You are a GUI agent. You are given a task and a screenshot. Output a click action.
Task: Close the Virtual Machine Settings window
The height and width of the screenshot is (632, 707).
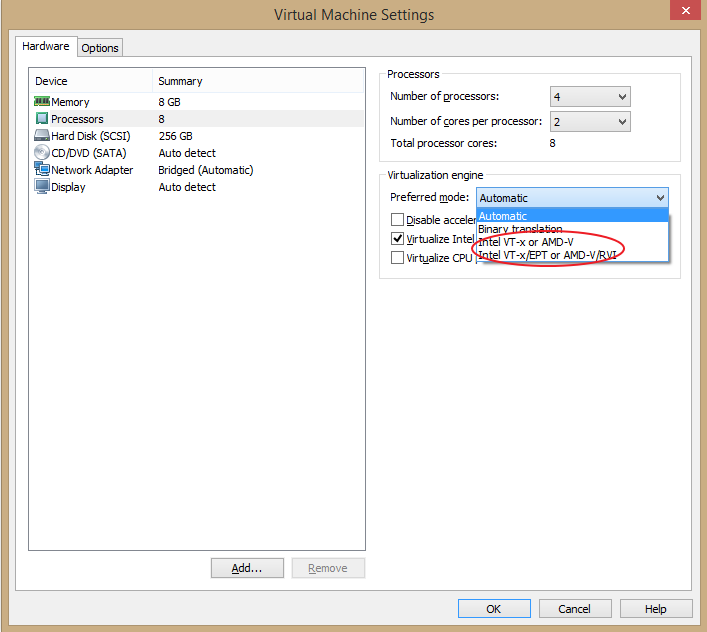point(685,10)
